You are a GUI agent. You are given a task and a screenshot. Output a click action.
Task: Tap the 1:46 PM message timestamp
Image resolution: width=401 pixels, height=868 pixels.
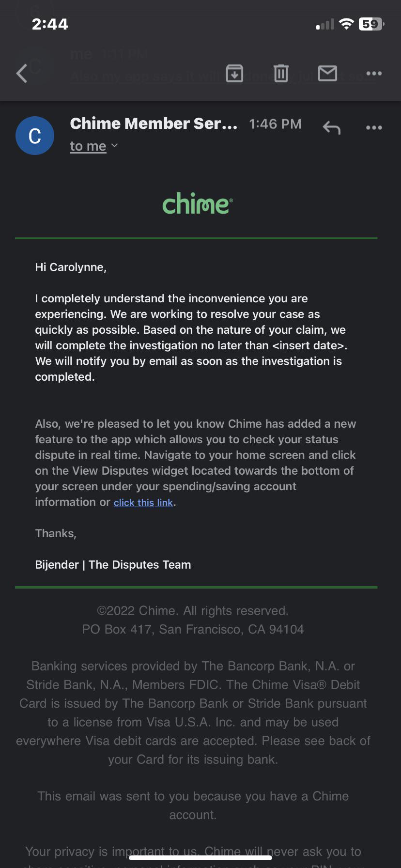275,124
